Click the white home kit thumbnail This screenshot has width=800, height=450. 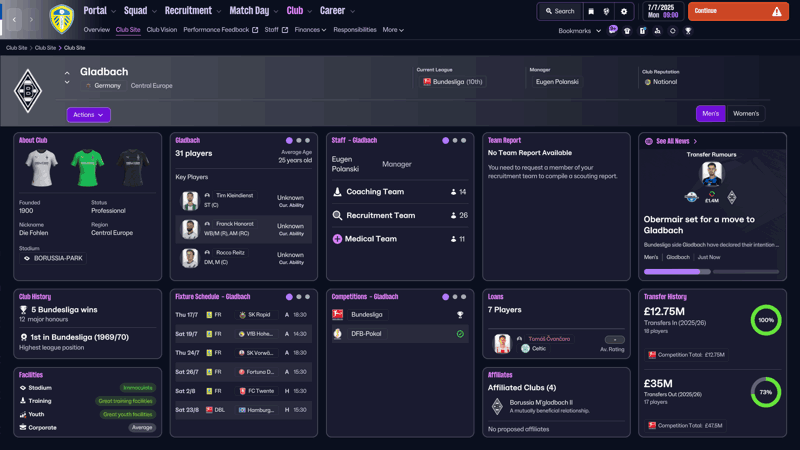tap(41, 168)
